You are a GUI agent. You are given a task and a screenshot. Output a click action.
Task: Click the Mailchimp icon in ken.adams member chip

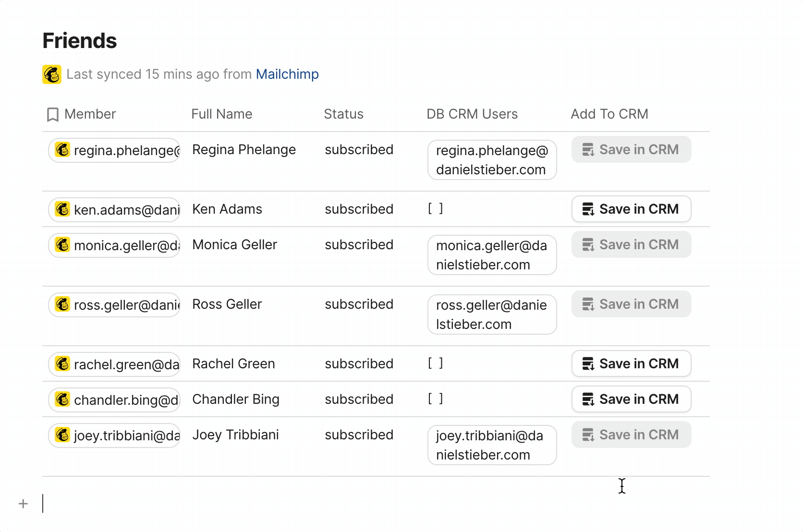coord(62,209)
